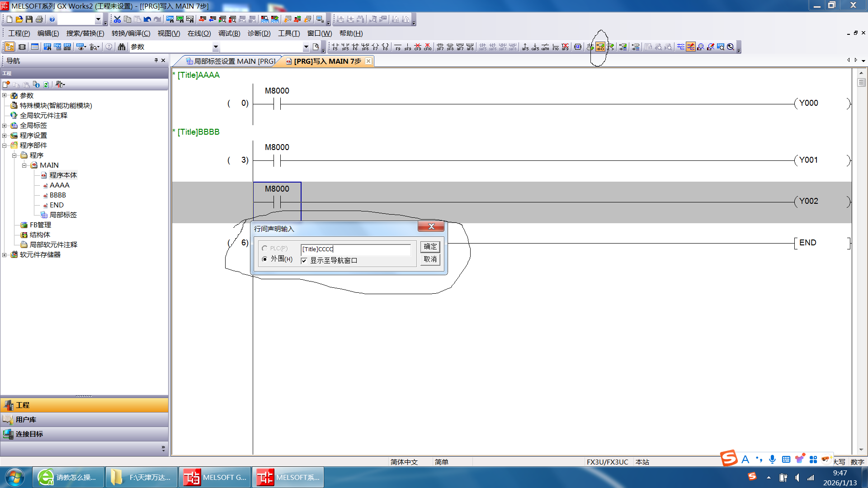Viewport: 868px width, 488px height.
Task: Click the Save project icon
Action: (29, 19)
